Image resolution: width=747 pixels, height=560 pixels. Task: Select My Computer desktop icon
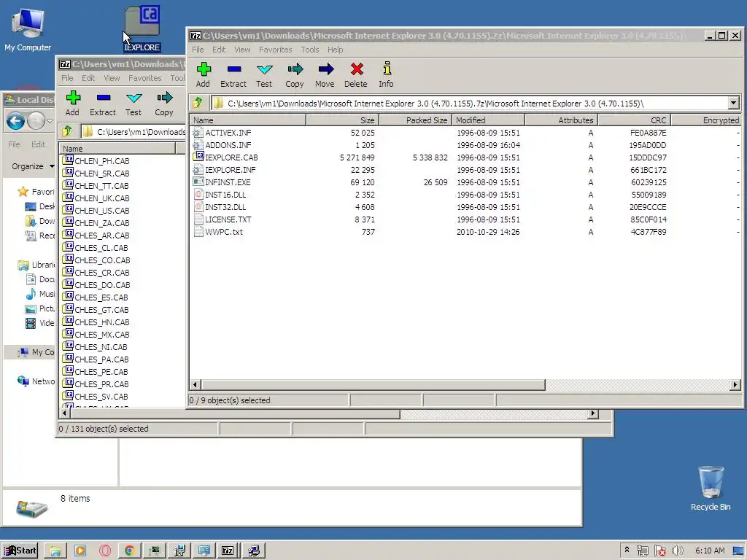(x=28, y=29)
